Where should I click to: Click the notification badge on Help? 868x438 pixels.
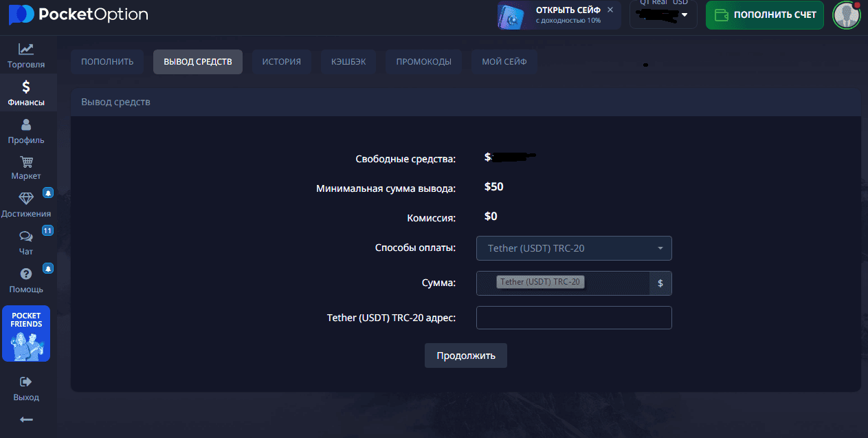48,267
